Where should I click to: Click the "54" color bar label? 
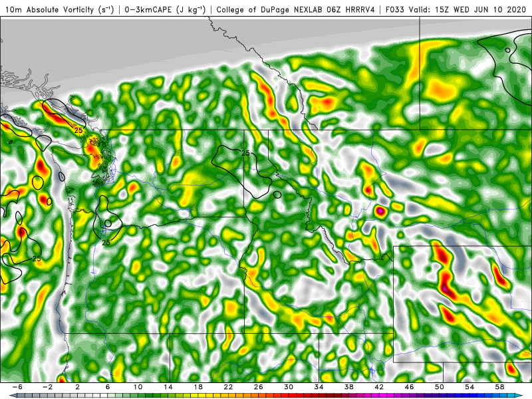click(469, 387)
